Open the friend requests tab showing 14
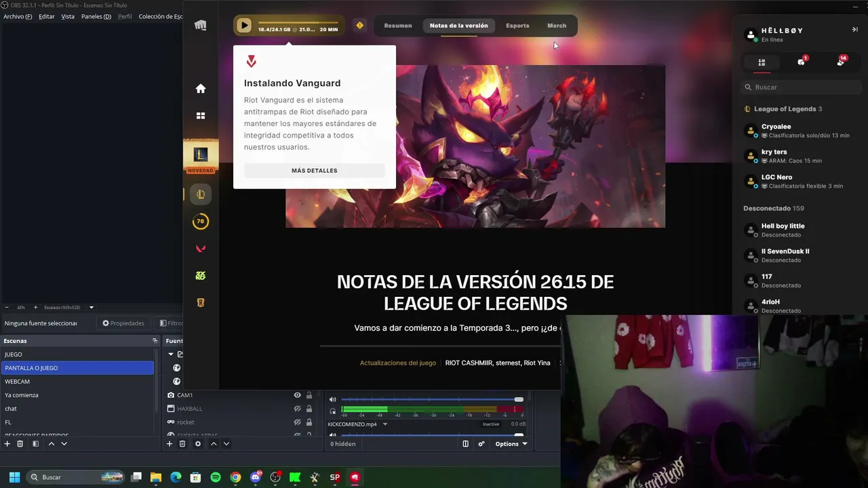This screenshot has width=868, height=488. click(841, 62)
